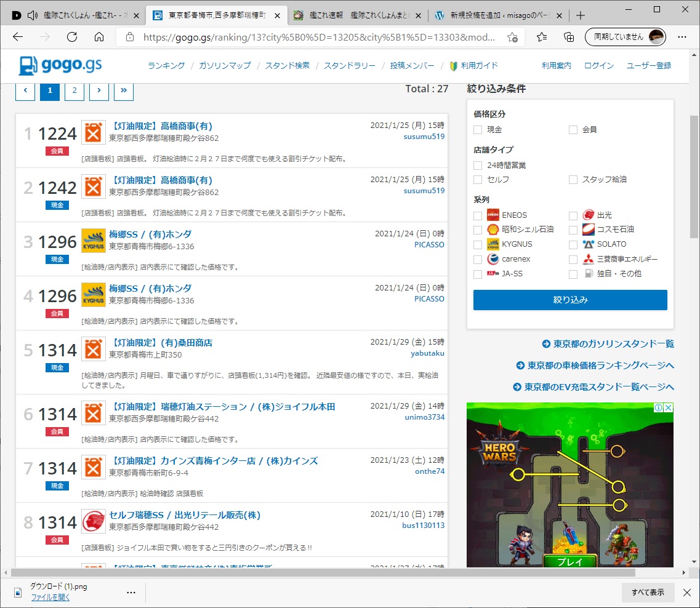Screen dimensions: 700x608
Task: Open the 利用案内 link
Action: click(x=557, y=66)
